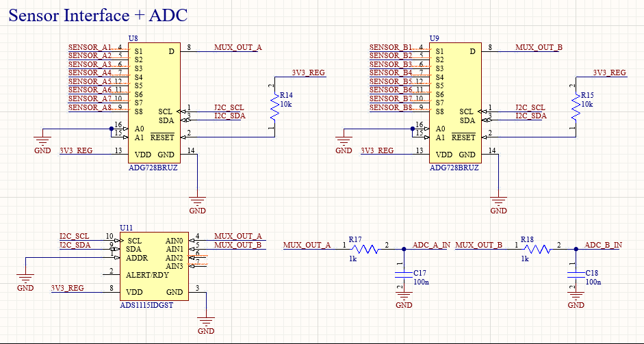644x344 pixels.
Task: Click the MUX_OUT_B label at U11 AIN1
Action: pyautogui.click(x=237, y=245)
